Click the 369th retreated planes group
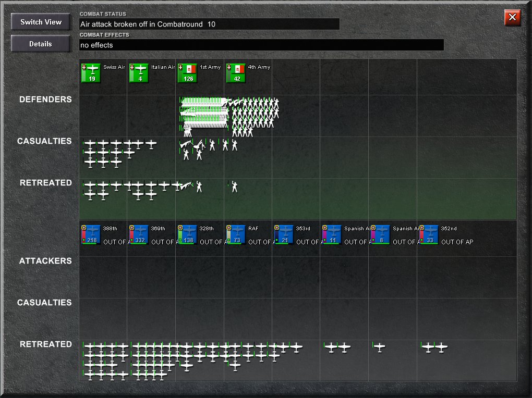The width and height of the screenshot is (532, 398). pos(156,361)
